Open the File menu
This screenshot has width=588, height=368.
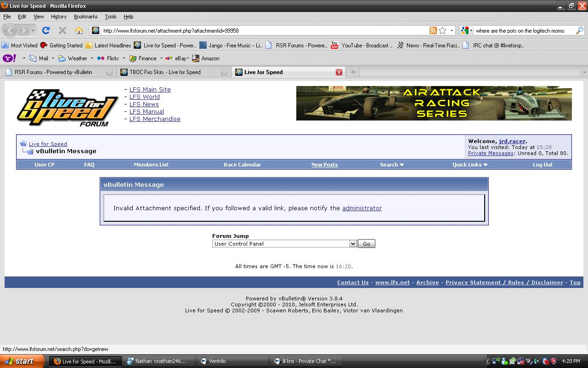coord(7,17)
